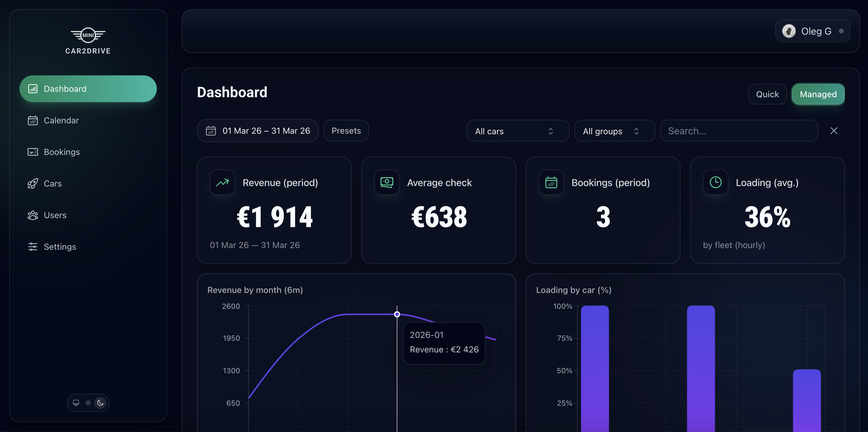The width and height of the screenshot is (868, 432).
Task: Click Oleg G's avatar picture
Action: 789,31
